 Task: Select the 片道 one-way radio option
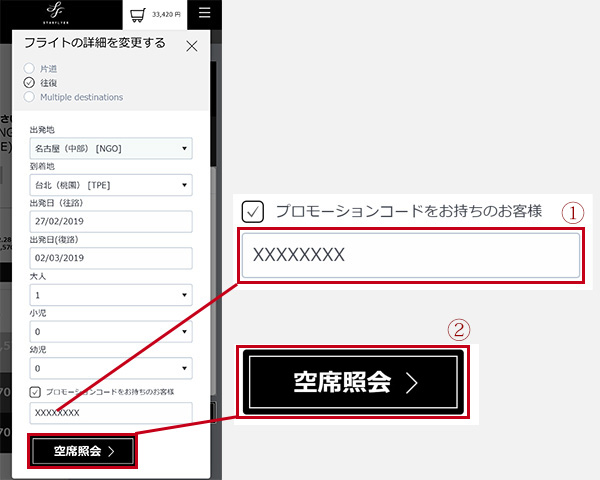(x=29, y=68)
